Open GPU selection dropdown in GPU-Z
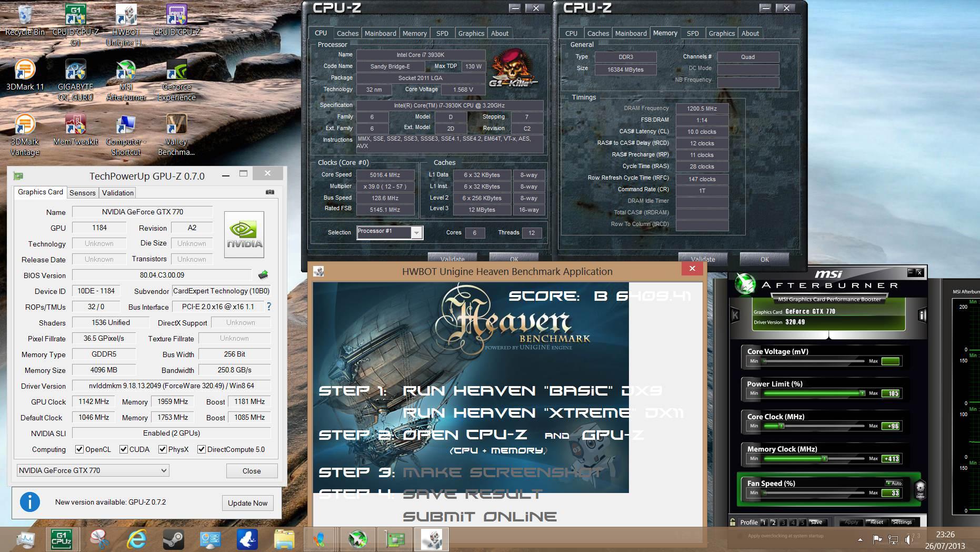 point(93,470)
